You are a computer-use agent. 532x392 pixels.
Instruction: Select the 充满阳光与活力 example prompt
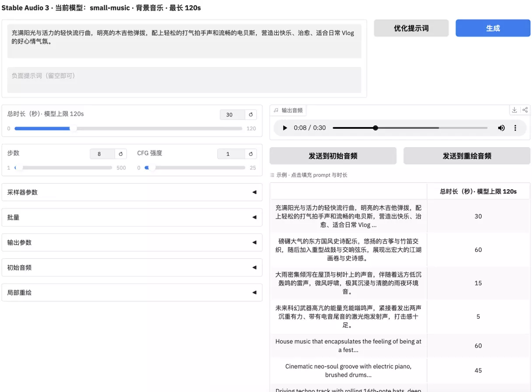point(349,216)
